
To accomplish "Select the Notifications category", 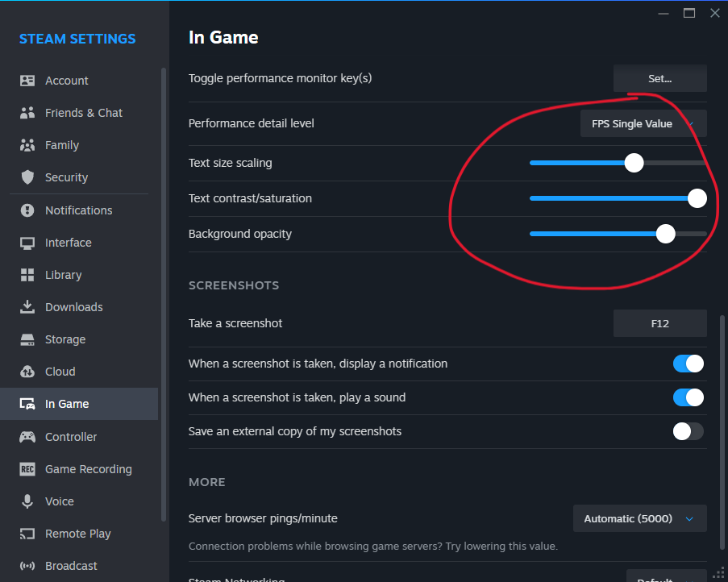I will [x=79, y=210].
